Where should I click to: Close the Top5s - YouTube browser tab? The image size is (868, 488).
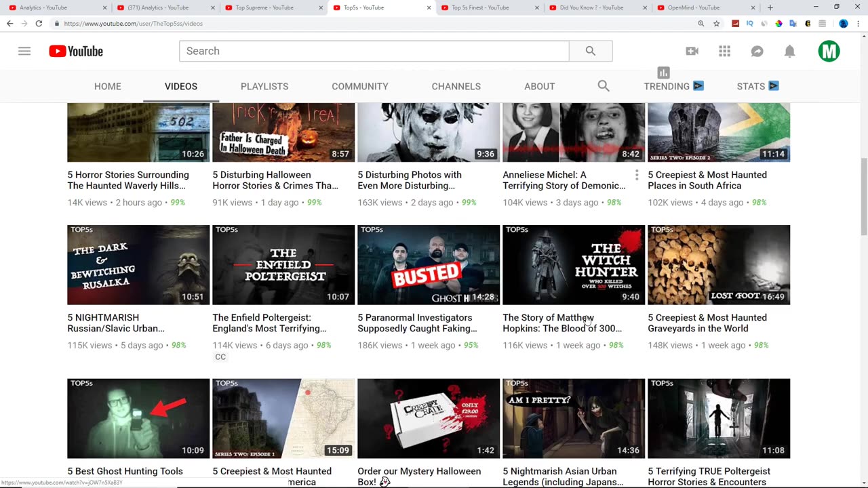429,7
